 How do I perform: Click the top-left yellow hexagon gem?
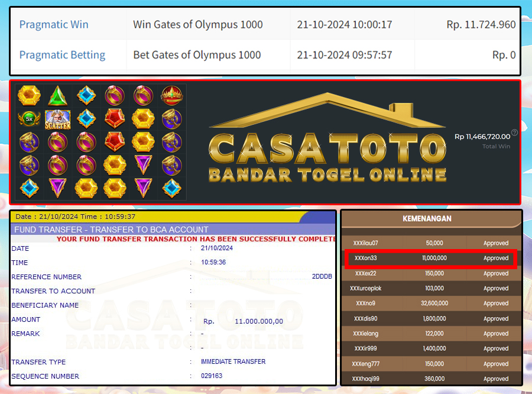pyautogui.click(x=28, y=95)
